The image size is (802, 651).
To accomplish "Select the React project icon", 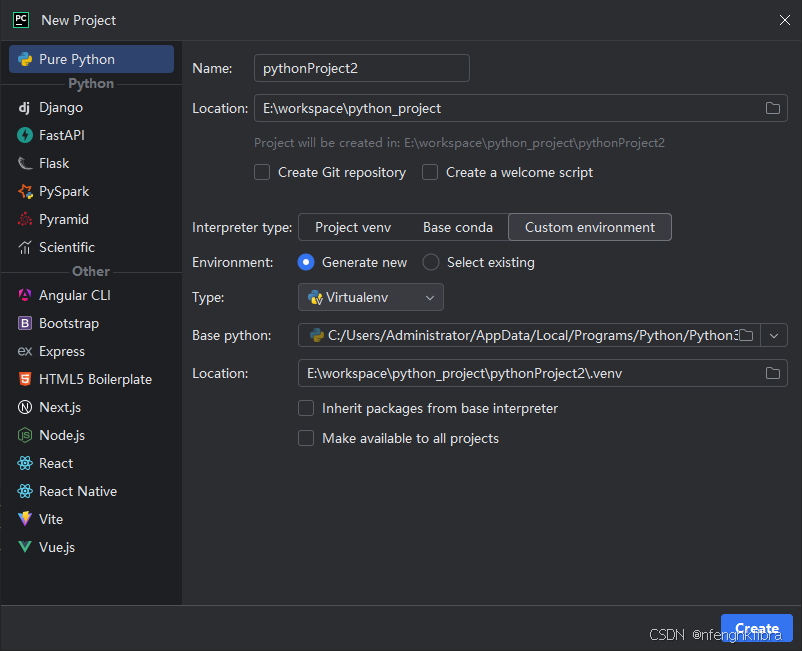I will (x=25, y=463).
